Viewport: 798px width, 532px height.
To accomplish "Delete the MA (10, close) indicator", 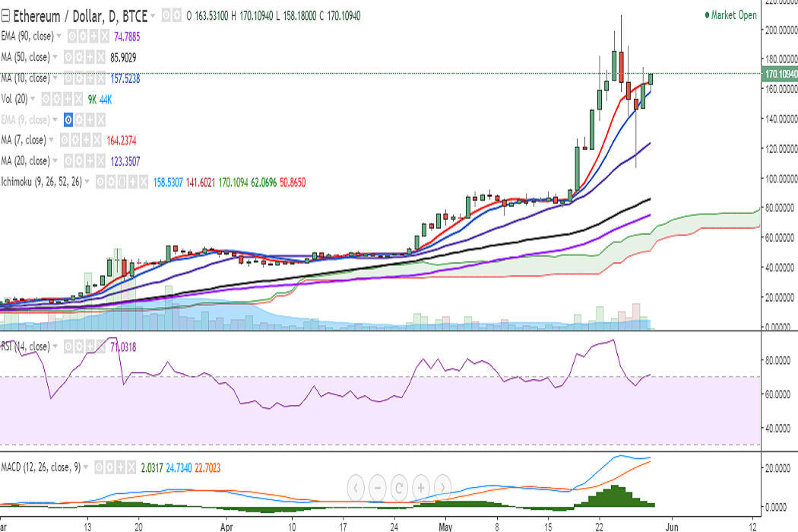I will point(101,78).
